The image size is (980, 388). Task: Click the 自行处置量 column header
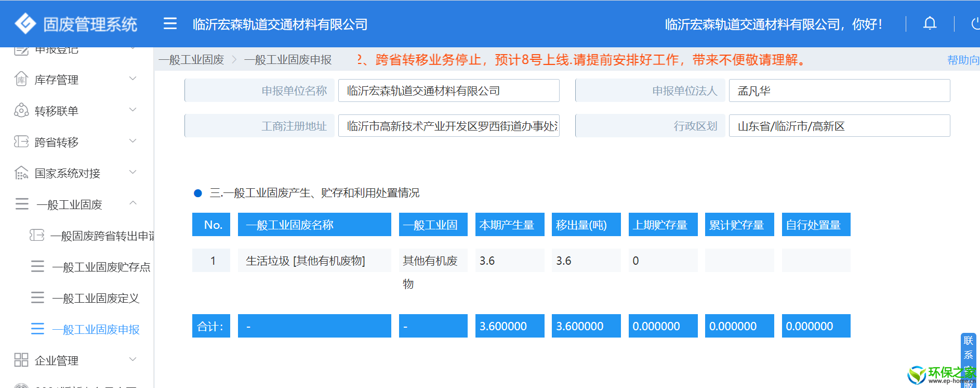click(816, 225)
